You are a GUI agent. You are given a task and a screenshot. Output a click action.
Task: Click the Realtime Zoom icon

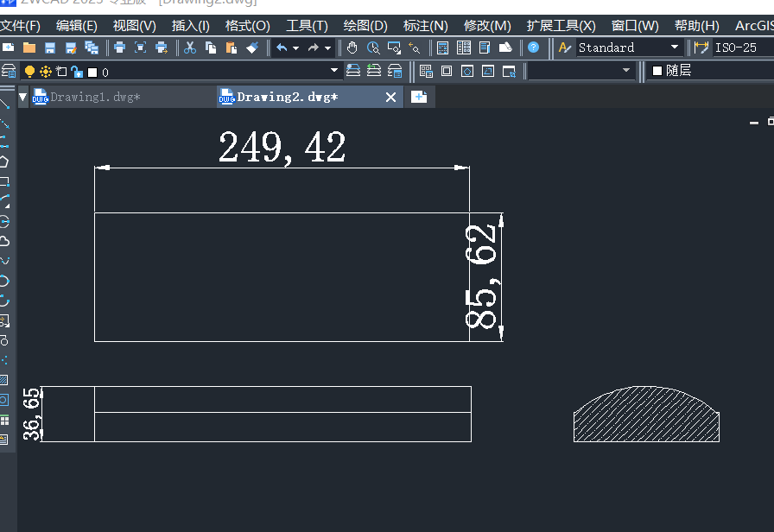[373, 47]
